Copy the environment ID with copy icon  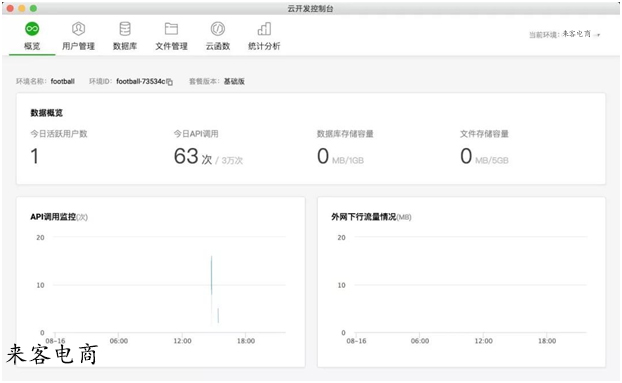[170, 82]
